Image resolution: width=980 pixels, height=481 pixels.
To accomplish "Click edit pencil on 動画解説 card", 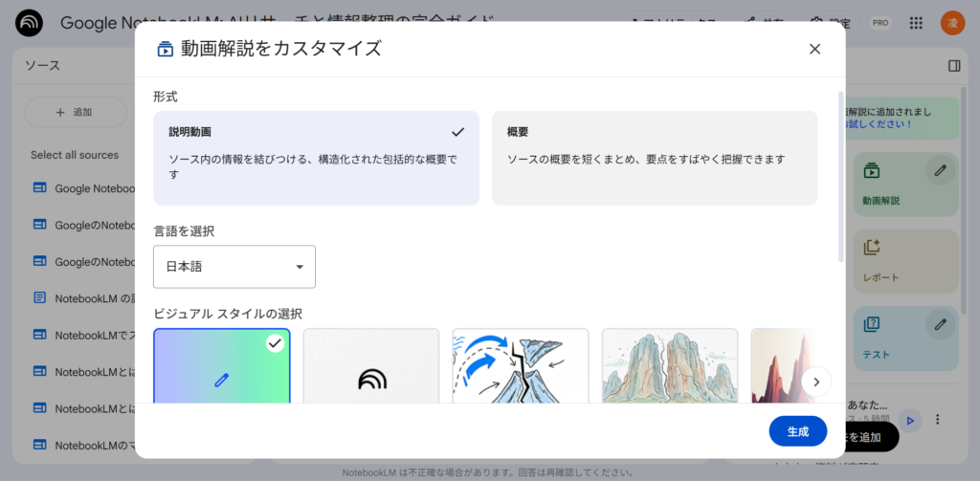I will point(940,170).
